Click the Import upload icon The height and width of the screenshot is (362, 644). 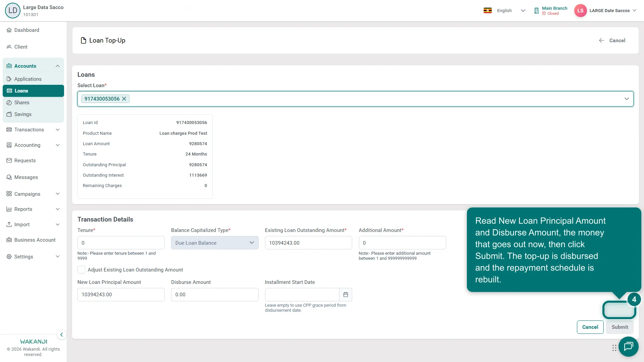(9, 225)
